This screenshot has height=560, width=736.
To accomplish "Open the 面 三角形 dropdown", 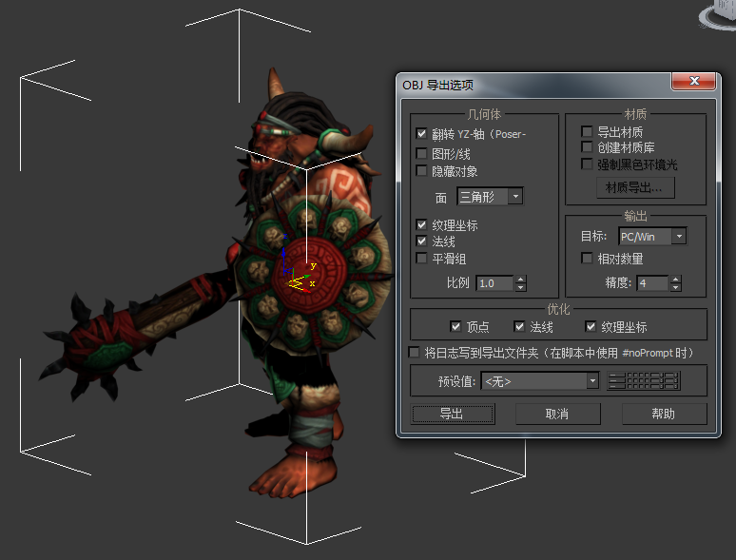I will 490,196.
